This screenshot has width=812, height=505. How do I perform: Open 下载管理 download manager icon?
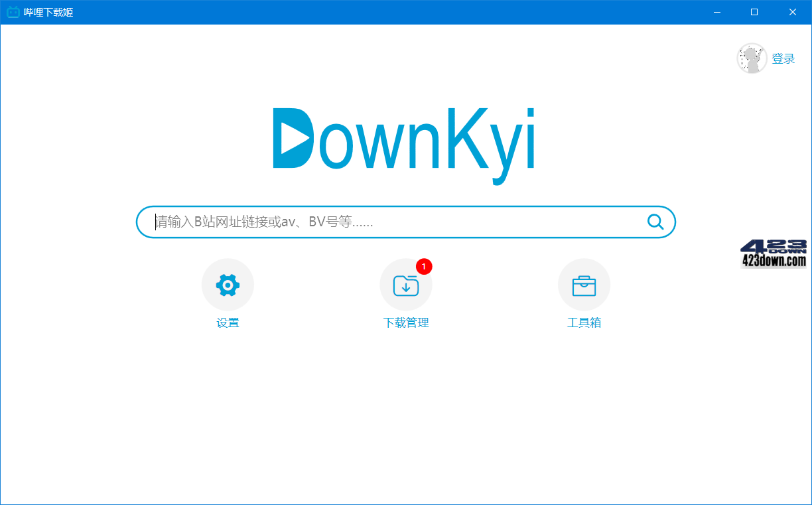coord(406,284)
